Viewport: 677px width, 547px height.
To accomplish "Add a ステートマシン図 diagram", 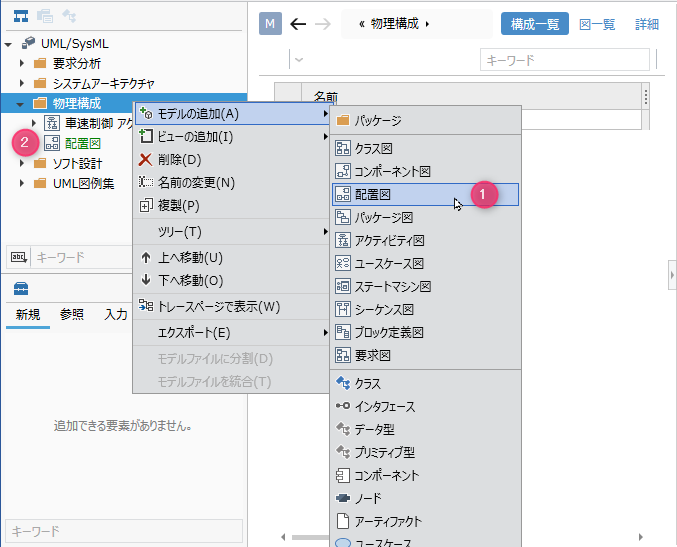I will tap(425, 287).
